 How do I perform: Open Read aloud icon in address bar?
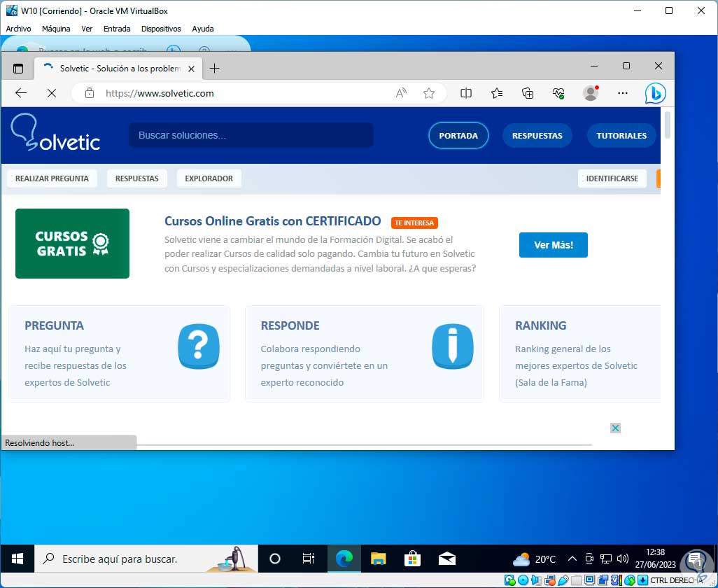401,93
